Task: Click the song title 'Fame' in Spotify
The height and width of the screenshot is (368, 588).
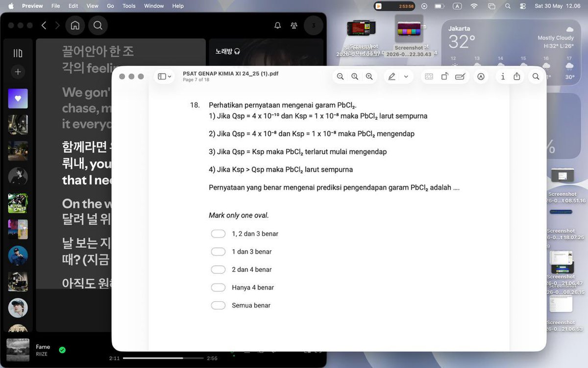Action: point(43,346)
